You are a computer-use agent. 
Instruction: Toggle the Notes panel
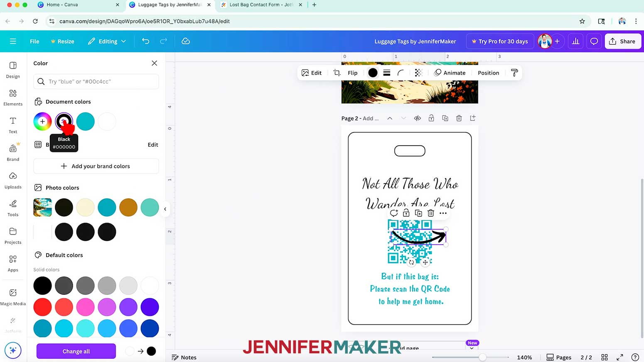(184, 357)
